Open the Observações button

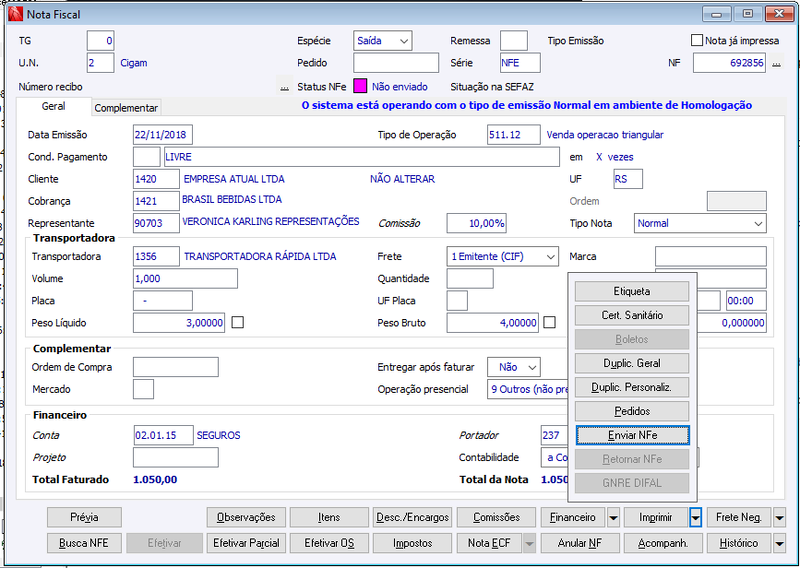coord(246,517)
